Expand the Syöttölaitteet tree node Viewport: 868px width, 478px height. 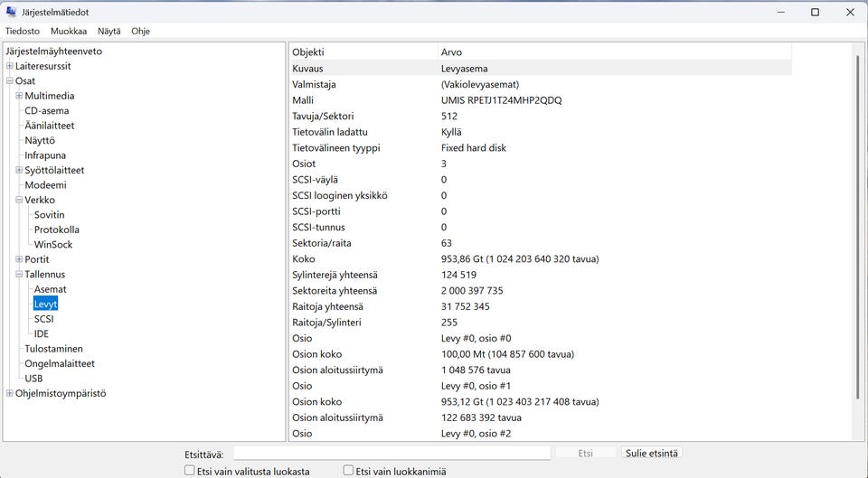19,170
